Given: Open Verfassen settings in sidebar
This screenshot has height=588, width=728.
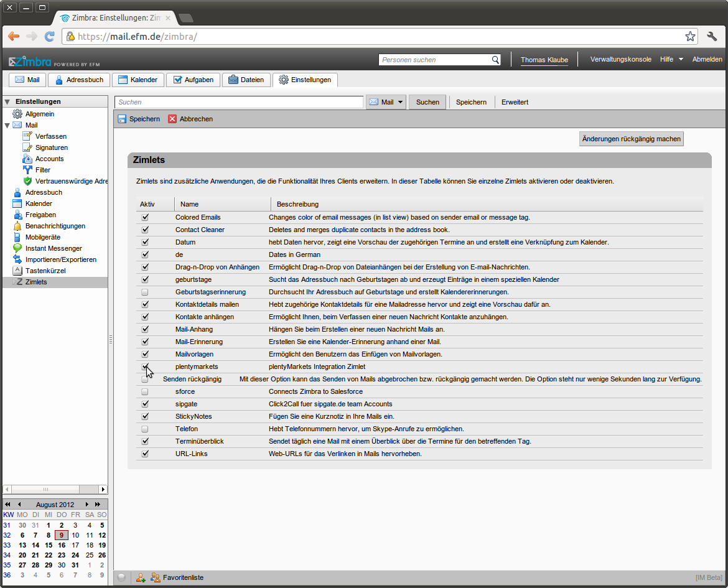Looking at the screenshot, I should point(45,136).
